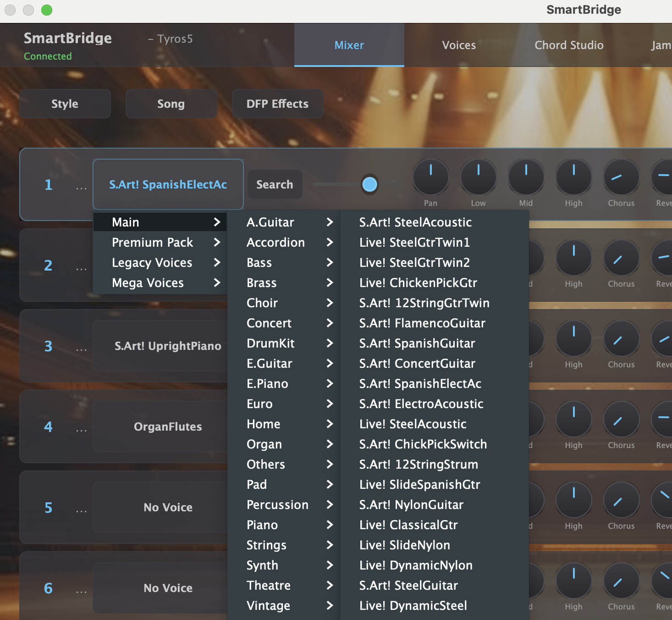Click the DFP Effects button
The height and width of the screenshot is (620, 672).
pyautogui.click(x=277, y=104)
